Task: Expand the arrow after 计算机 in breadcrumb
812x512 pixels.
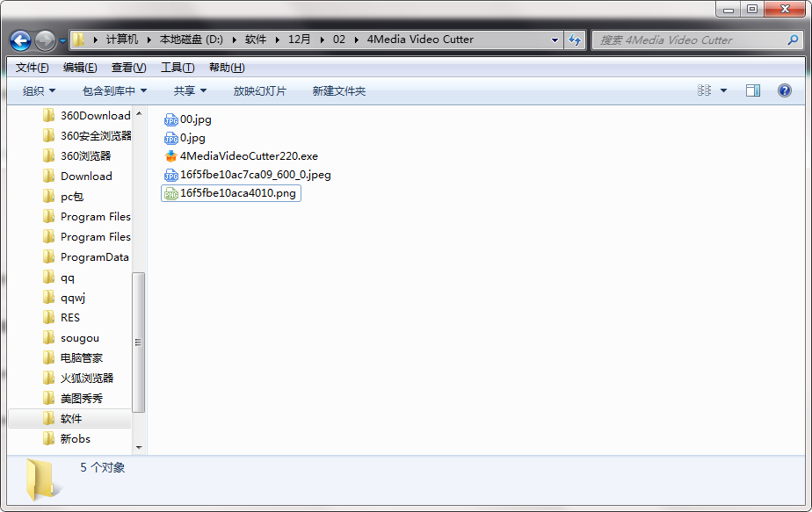Action: point(149,40)
